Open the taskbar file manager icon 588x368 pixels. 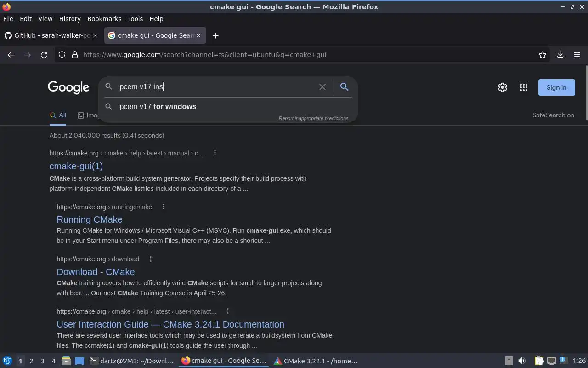point(66,361)
